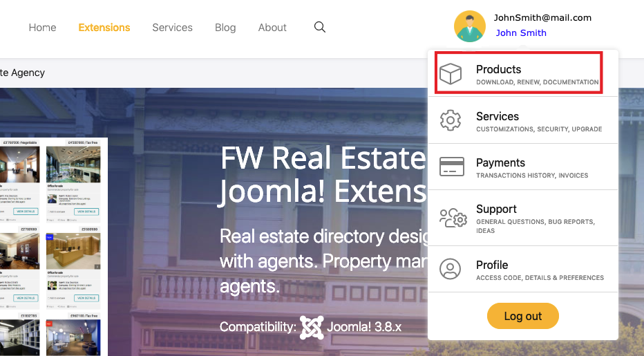The image size is (644, 356).
Task: Click the JohnSmith@mail.com email text
Action: coord(542,18)
